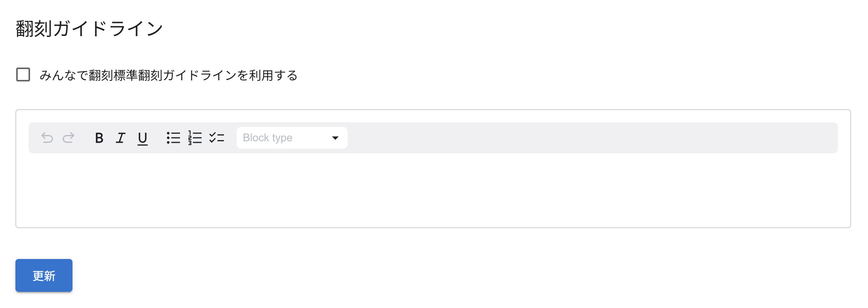Toggle underline formatting
868x308 pixels.
pos(143,138)
